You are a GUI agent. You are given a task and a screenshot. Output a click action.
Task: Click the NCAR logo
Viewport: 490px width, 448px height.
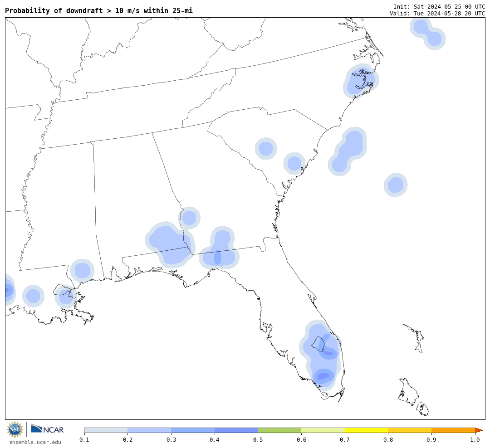pyautogui.click(x=47, y=429)
